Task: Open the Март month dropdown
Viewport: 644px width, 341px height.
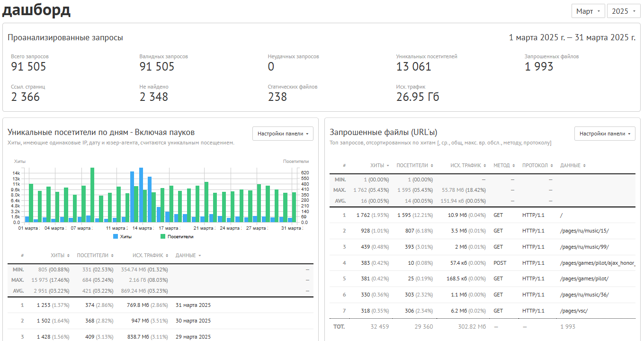Action: tap(588, 11)
